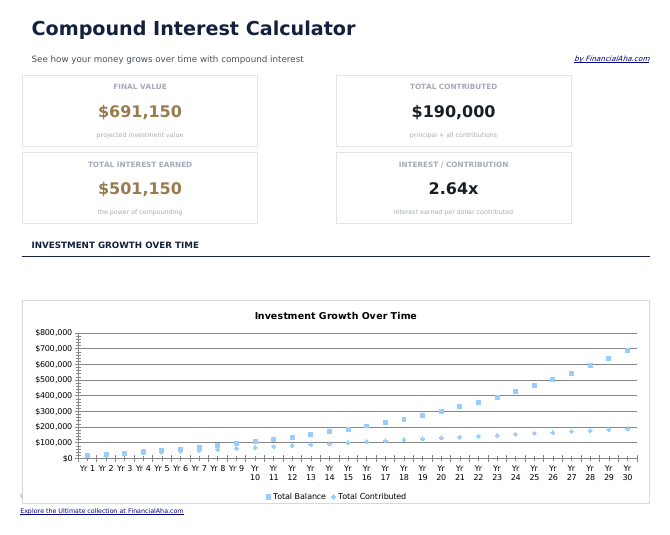Click the $800,000 y-axis label
Screen dimensions: 670x535
(x=53, y=332)
